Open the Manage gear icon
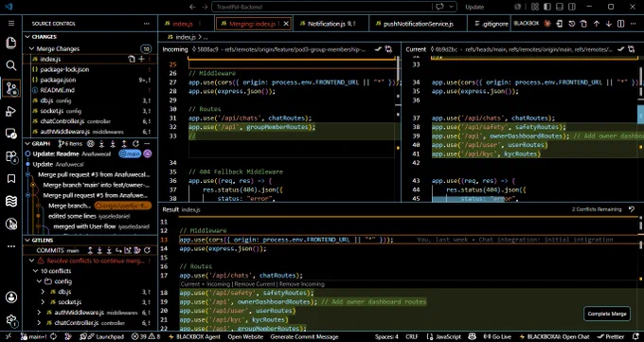The width and height of the screenshot is (644, 342). click(x=11, y=320)
